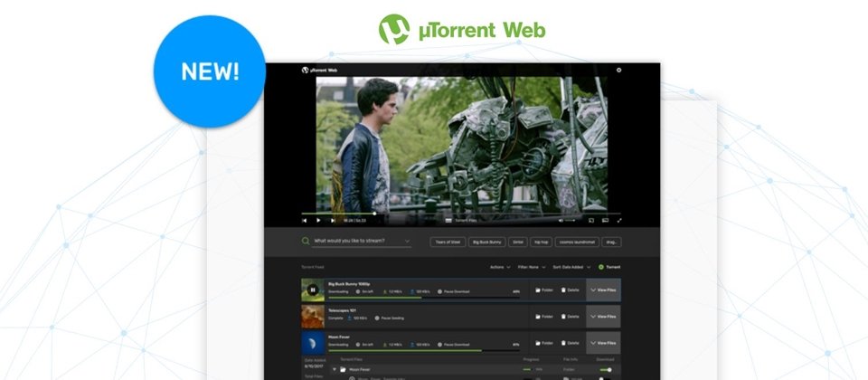868x380 pixels.
Task: Open the Sort: Date Added dropdown
Action: click(571, 267)
